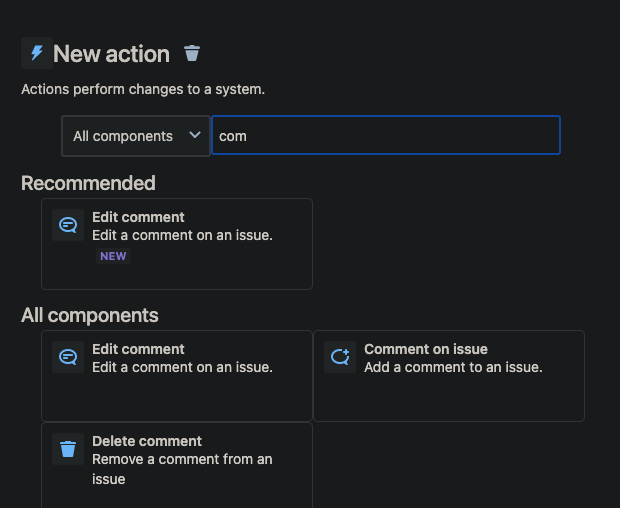Screen dimensions: 620x508
Task: Click 'Add a comment to an issue' description
Action: (453, 367)
